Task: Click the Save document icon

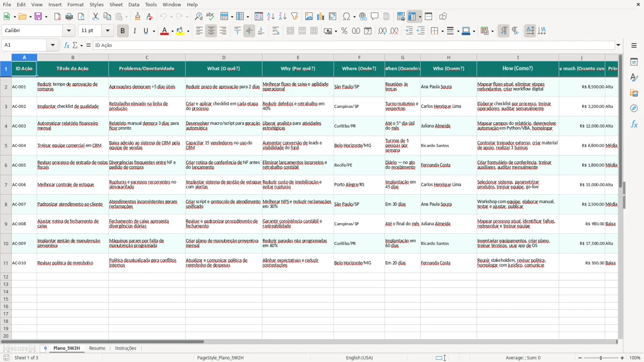Action: (x=38, y=17)
